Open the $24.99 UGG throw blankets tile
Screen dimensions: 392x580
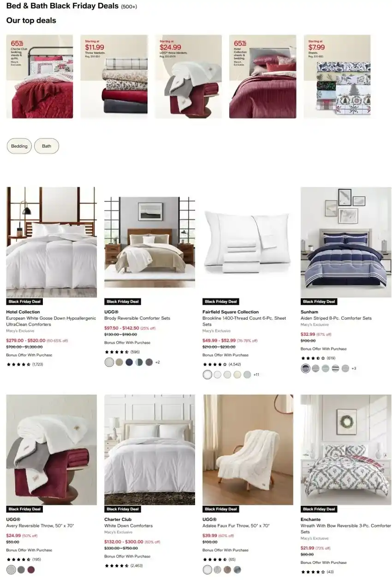click(188, 77)
